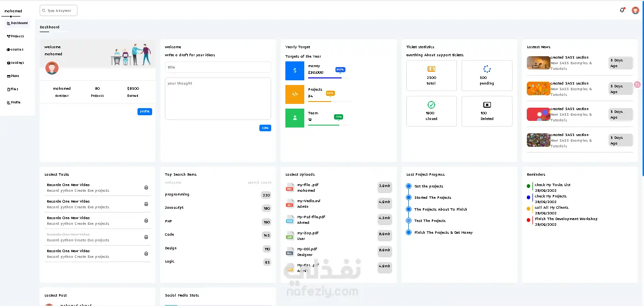Select the closed tickets checkmark icon
The height and width of the screenshot is (306, 644).
tap(431, 105)
